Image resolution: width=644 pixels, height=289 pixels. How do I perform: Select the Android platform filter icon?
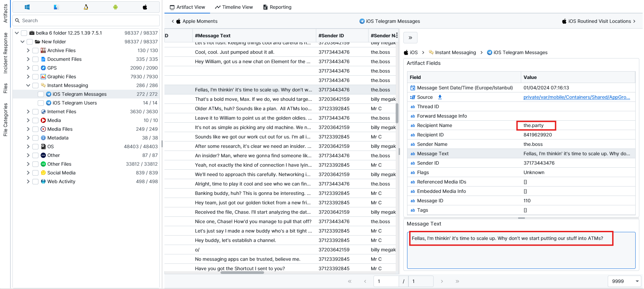(115, 7)
